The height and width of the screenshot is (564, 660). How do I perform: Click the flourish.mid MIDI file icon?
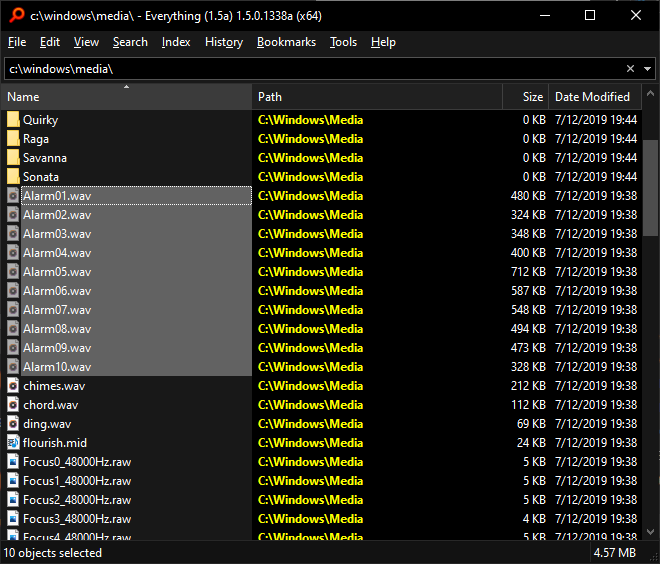pyautogui.click(x=13, y=442)
